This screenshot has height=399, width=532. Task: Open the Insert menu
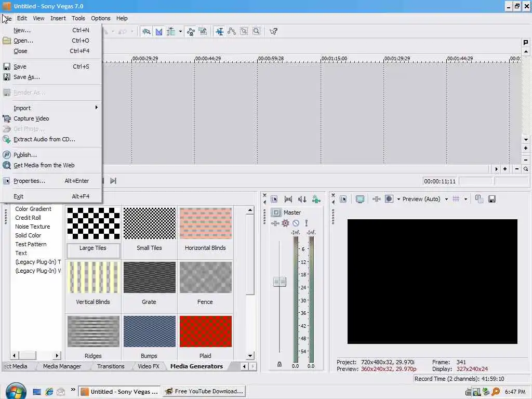pos(58,18)
